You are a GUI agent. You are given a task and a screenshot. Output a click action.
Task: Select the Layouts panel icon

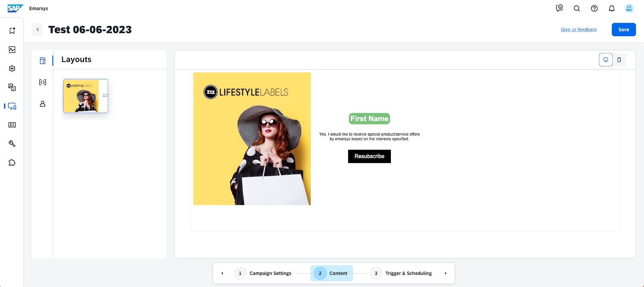pyautogui.click(x=43, y=61)
